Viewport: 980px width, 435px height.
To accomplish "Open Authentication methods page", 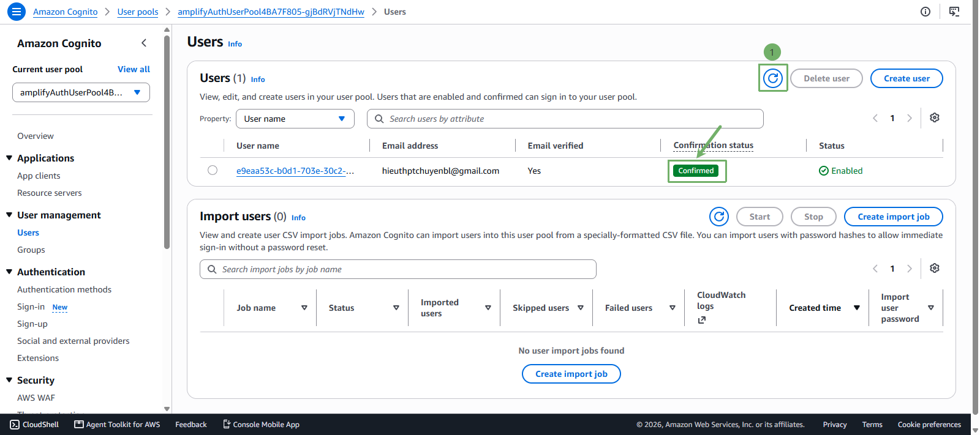I will pyautogui.click(x=64, y=289).
